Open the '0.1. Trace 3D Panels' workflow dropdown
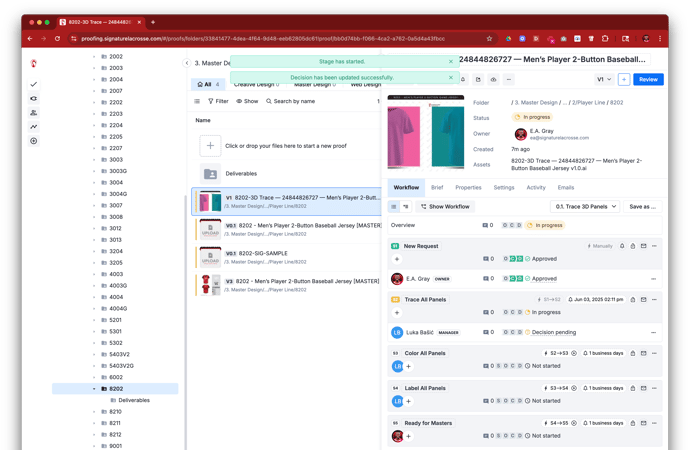Image resolution: width=688 pixels, height=450 pixels. point(586,207)
